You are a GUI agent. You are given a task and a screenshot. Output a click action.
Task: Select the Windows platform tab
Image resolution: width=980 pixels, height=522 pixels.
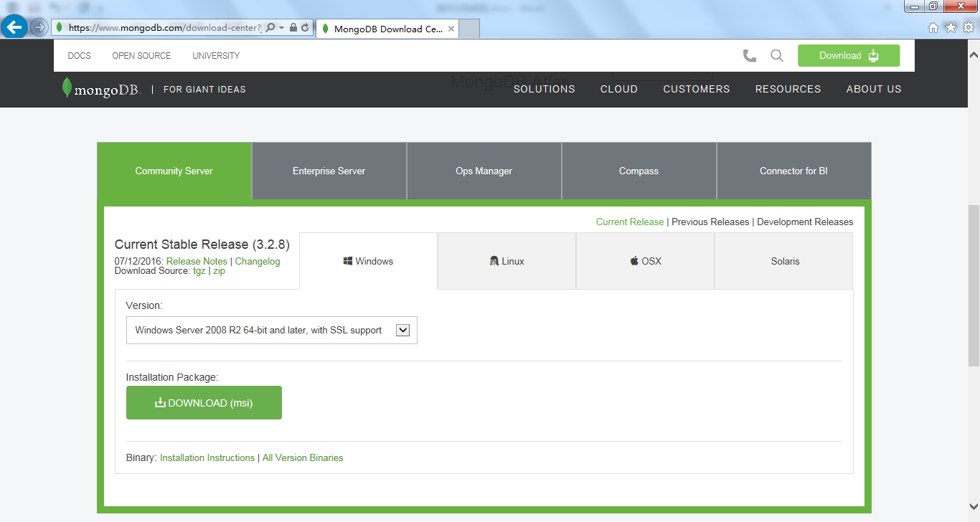pos(368,261)
